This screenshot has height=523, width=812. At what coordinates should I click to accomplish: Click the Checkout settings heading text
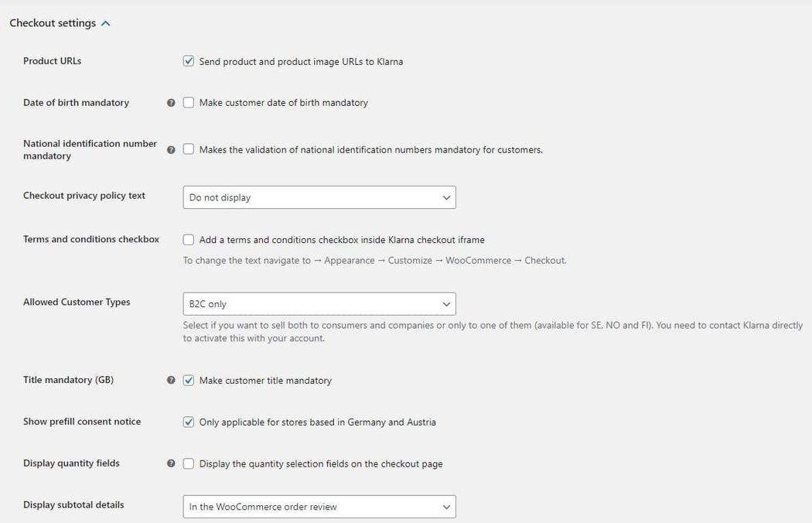[x=53, y=23]
